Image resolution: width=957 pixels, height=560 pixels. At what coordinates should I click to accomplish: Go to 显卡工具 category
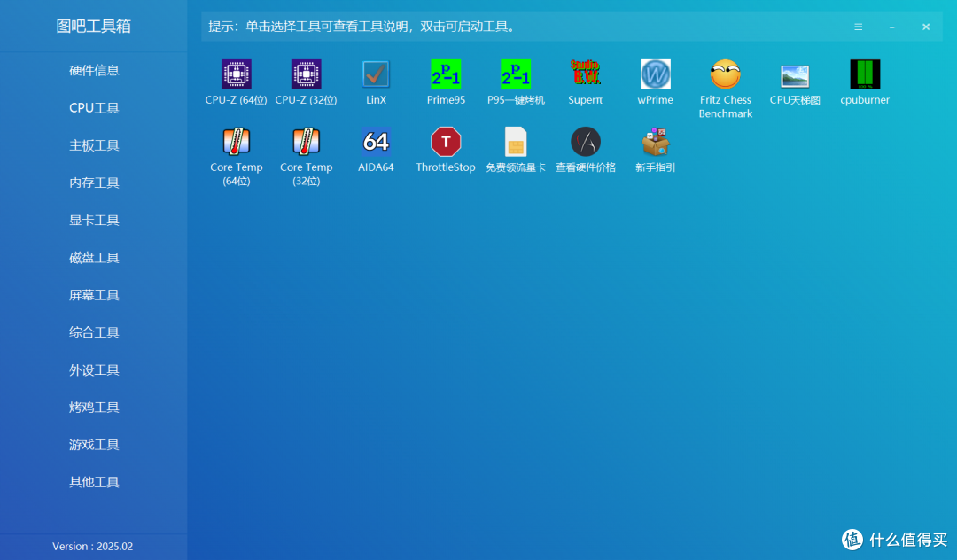94,221
